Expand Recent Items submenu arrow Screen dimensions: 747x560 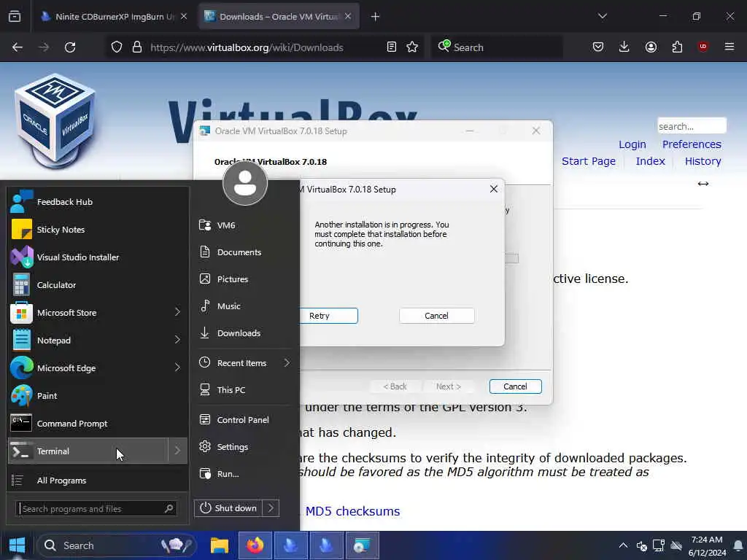pos(287,363)
